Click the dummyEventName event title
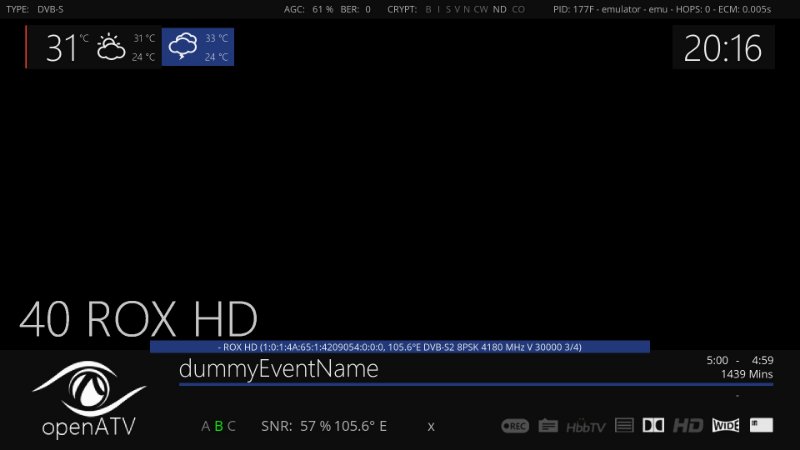Image resolution: width=800 pixels, height=450 pixels. click(x=279, y=368)
